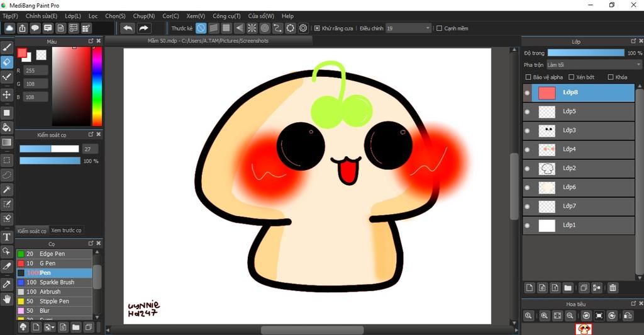Switch to Xem trước cọ tab

(x=66, y=230)
